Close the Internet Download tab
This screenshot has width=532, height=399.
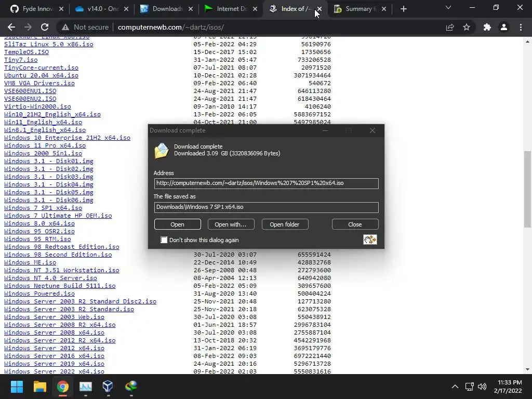click(255, 9)
